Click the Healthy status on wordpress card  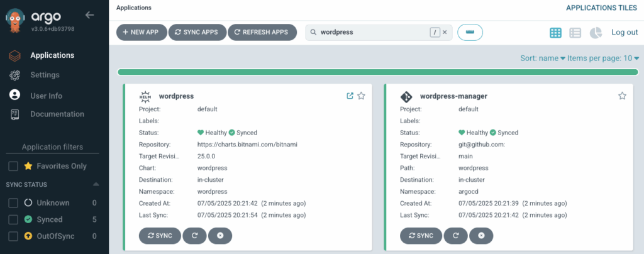(212, 133)
